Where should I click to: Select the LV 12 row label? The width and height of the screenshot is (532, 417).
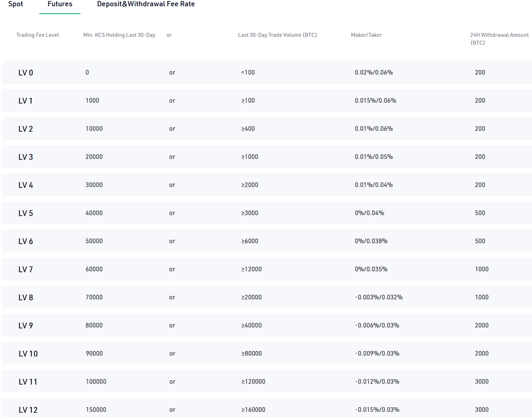coord(28,410)
